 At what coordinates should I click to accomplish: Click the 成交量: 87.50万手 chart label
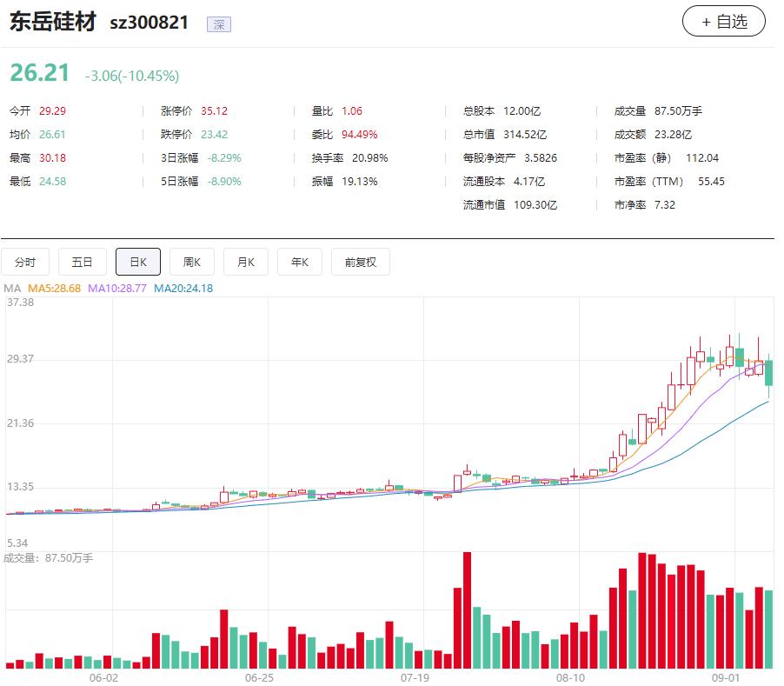pyautogui.click(x=48, y=558)
